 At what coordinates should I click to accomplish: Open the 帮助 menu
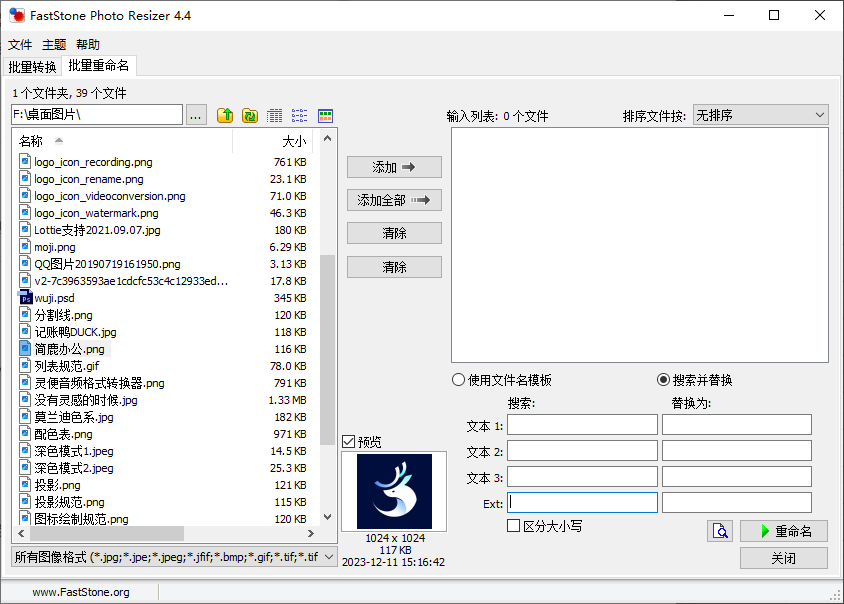(88, 45)
